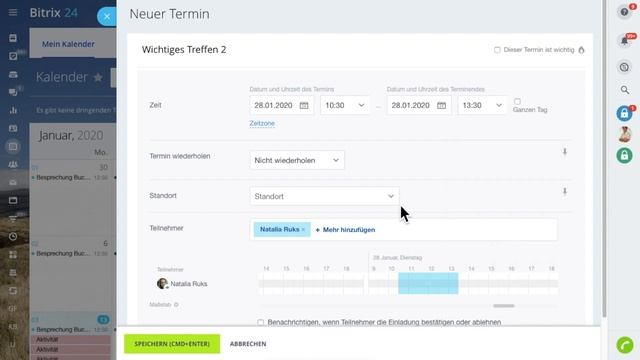This screenshot has width=640, height=360.
Task: Click Speichern (CMD+ENTER) button
Action: pos(172,344)
